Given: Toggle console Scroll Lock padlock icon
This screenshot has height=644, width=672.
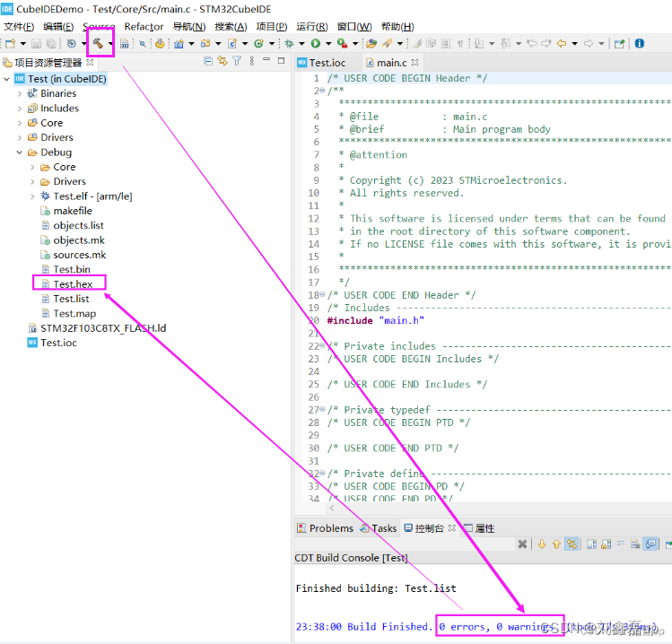Looking at the screenshot, I should [606, 544].
